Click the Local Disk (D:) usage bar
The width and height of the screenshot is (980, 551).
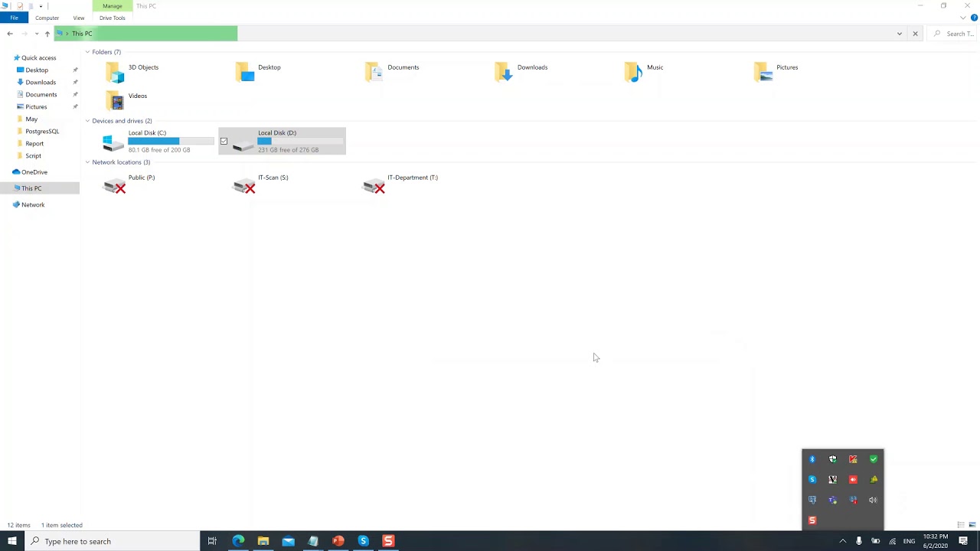coord(301,142)
